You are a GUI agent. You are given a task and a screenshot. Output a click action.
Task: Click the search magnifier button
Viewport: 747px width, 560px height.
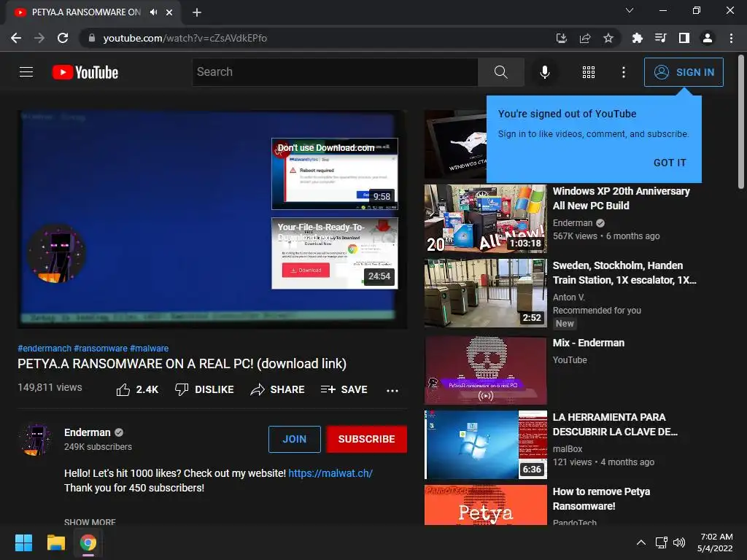[x=500, y=72]
